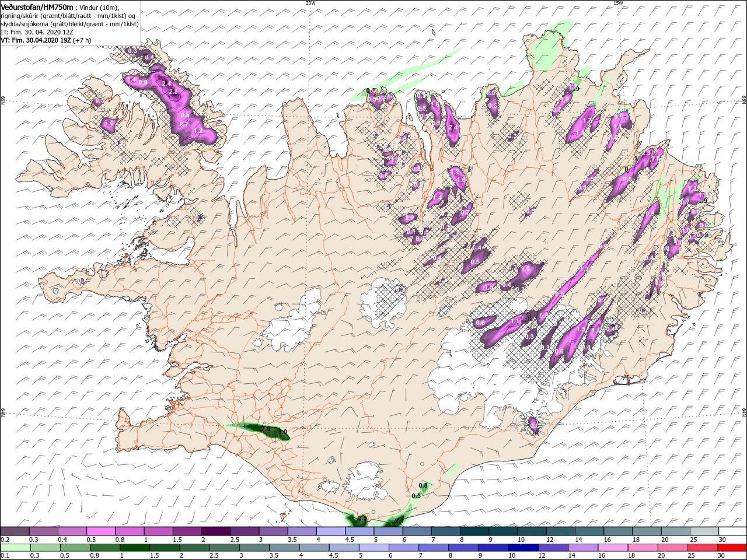Click the 3.0 value on the green rain band
Image resolution: width=747 pixels, height=560 pixels.
(282, 432)
